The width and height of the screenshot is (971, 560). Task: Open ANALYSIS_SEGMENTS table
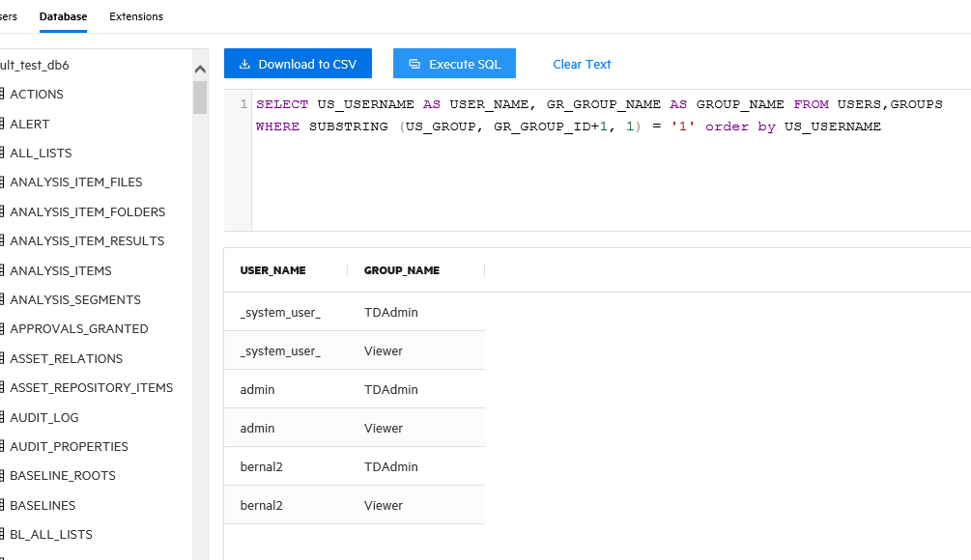click(x=75, y=299)
